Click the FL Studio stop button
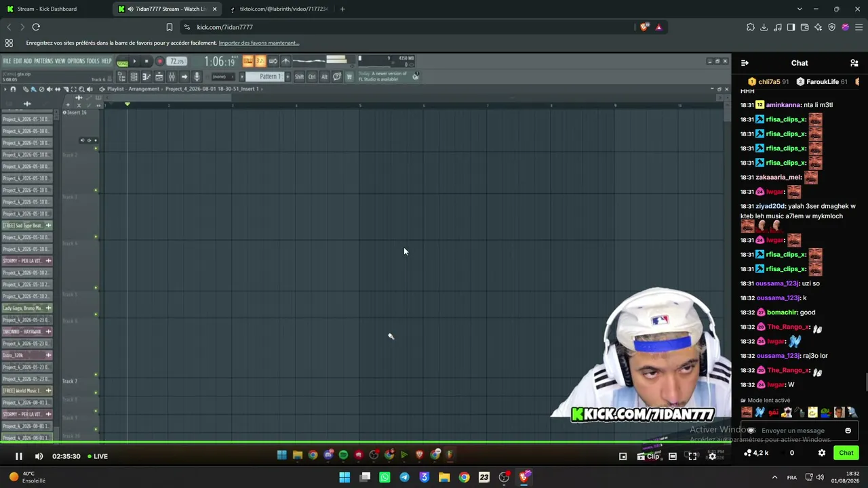Image resolution: width=868 pixels, height=488 pixels. click(x=146, y=62)
